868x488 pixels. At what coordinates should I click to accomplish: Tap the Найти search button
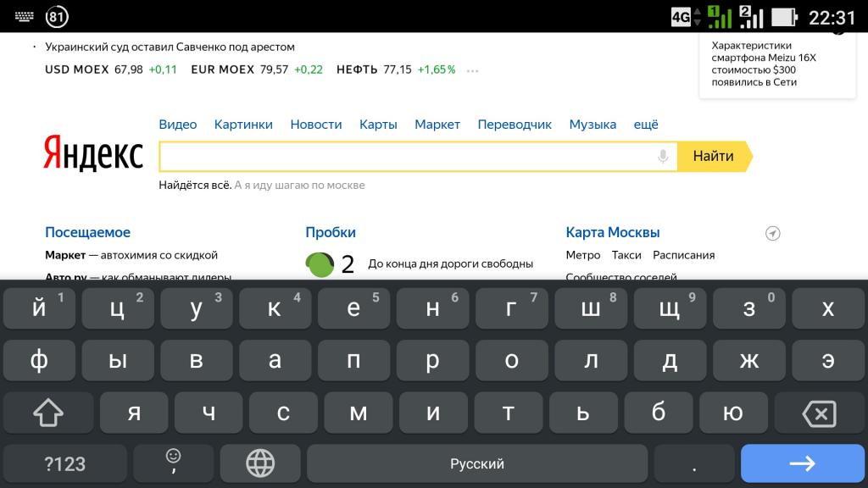(x=715, y=157)
